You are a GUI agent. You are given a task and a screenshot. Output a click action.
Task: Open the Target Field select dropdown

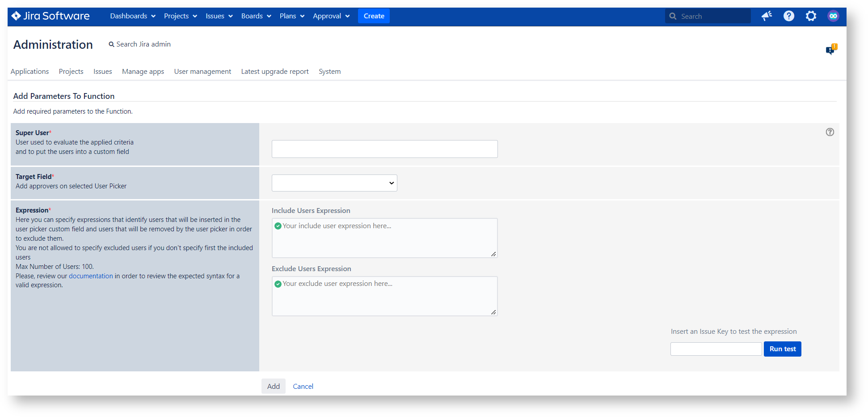334,183
